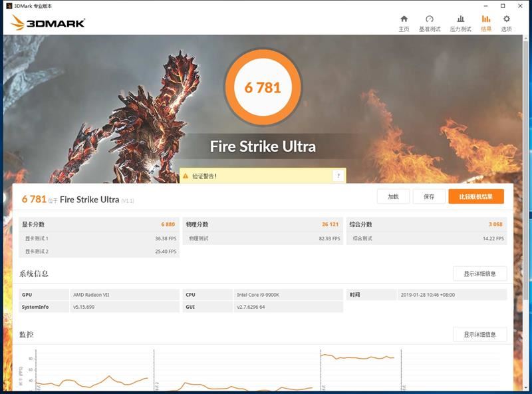This screenshot has height=394, width=532.
Task: Click the 显卡分数 graphics score header
Action: (x=33, y=224)
